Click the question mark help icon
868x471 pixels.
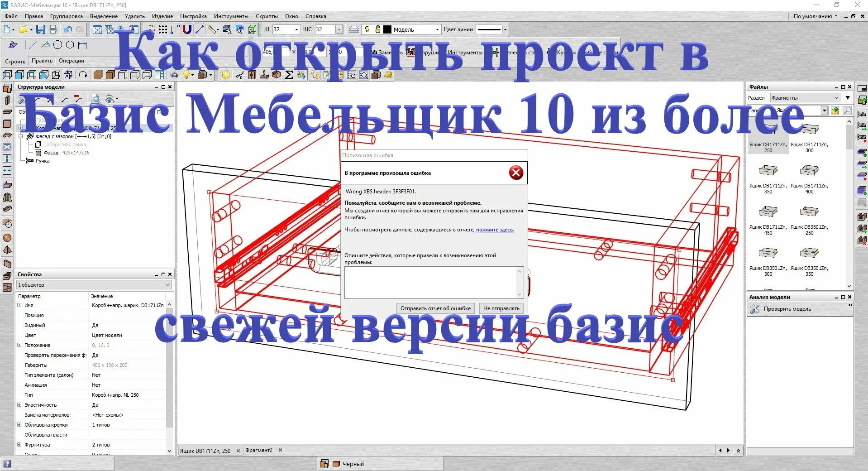(x=7, y=464)
